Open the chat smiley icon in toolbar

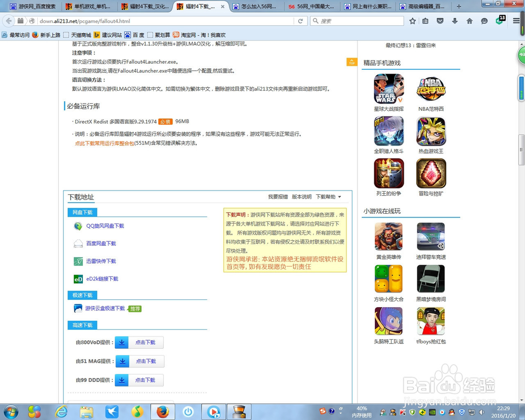[484, 21]
